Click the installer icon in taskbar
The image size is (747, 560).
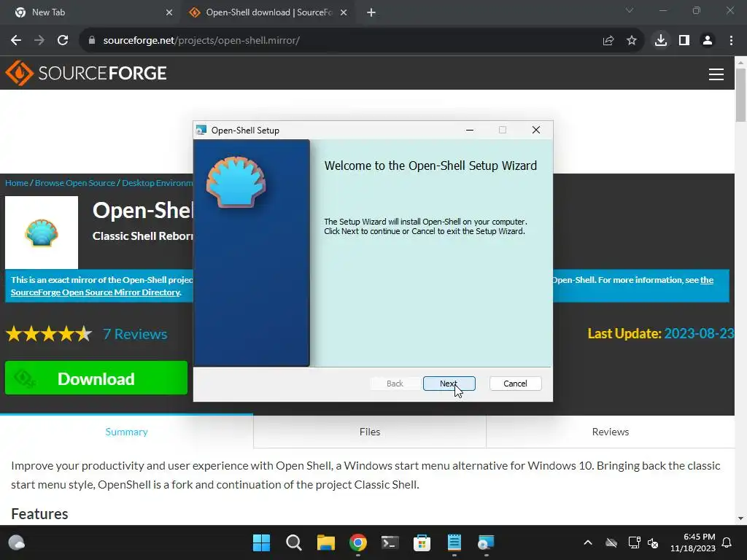coord(486,542)
